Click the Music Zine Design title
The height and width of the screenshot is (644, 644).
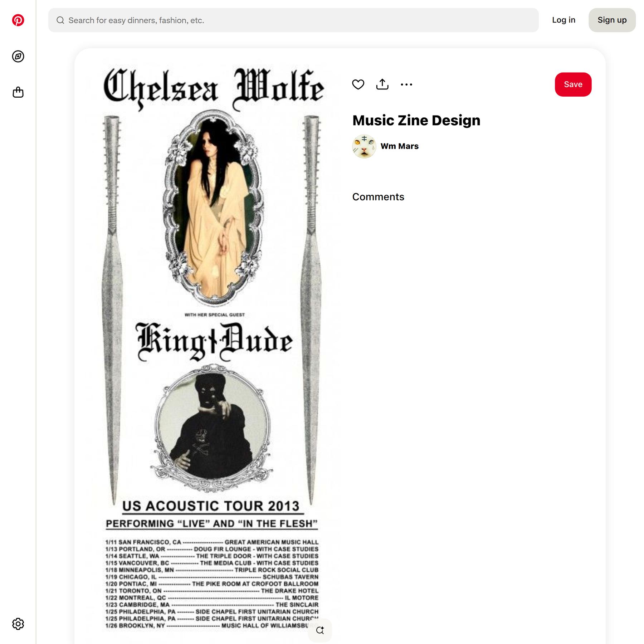(416, 120)
